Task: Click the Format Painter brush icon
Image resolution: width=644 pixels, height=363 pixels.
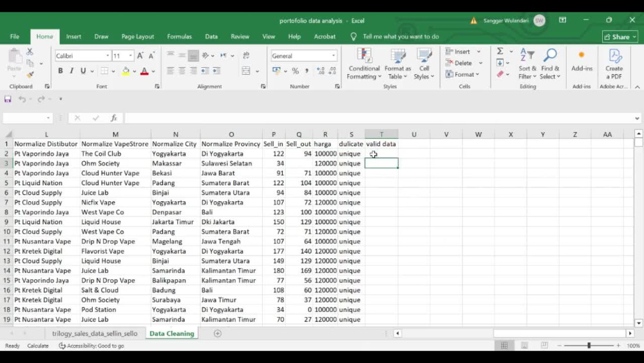Action: click(x=30, y=75)
